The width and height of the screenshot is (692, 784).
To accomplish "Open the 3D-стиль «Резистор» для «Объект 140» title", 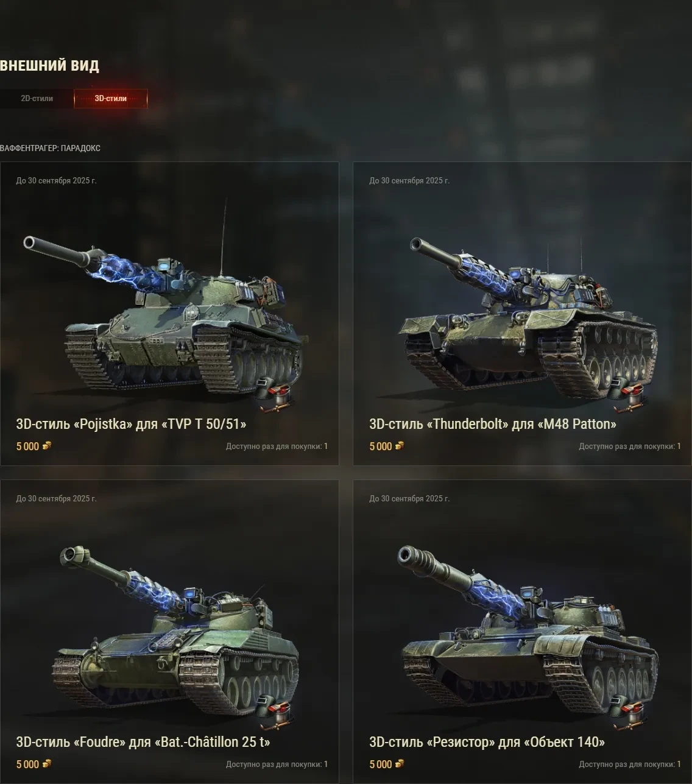I will (x=487, y=742).
